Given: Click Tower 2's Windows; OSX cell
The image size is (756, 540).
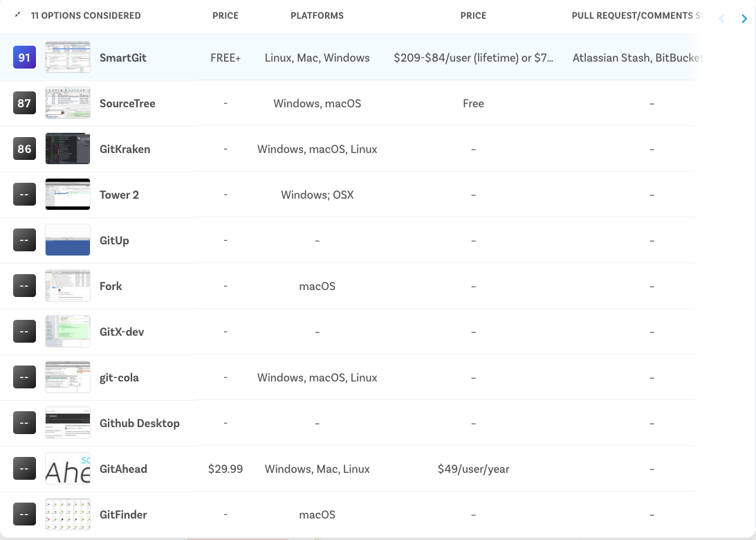Looking at the screenshot, I should (x=317, y=195).
